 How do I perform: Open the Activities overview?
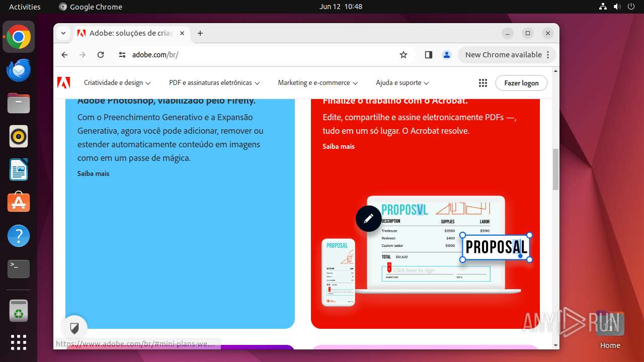(25, 7)
